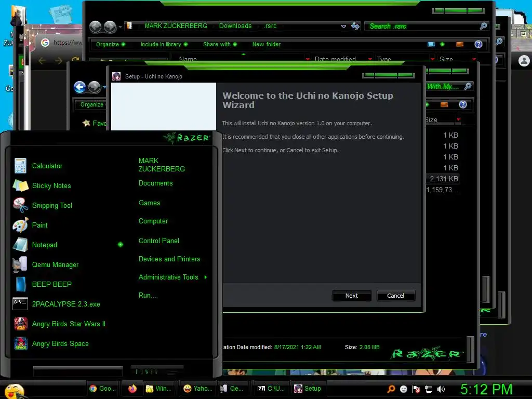Click the start menu search box
The height and width of the screenshot is (399, 532).
78,371
